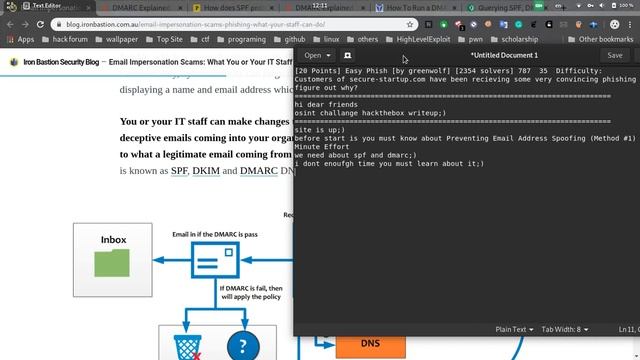640x360 pixels.
Task: Click the black-and-white lock extension icon
Action: click(x=549, y=24)
